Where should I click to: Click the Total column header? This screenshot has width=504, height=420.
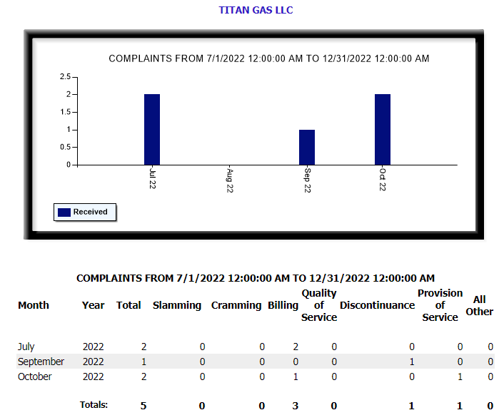[128, 305]
